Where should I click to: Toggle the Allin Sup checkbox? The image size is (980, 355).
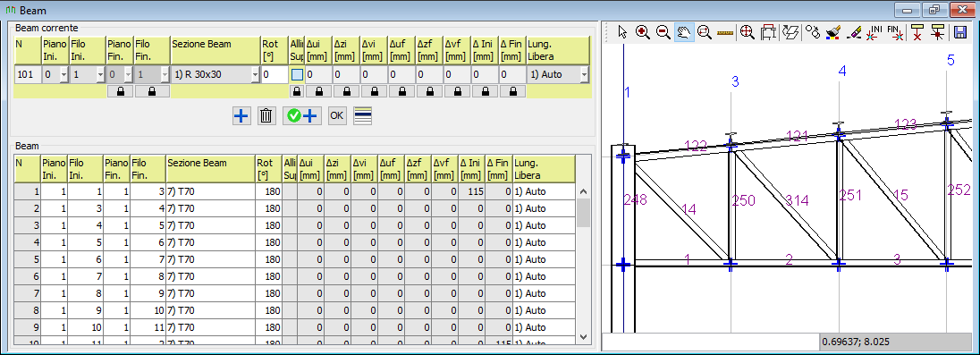click(297, 74)
